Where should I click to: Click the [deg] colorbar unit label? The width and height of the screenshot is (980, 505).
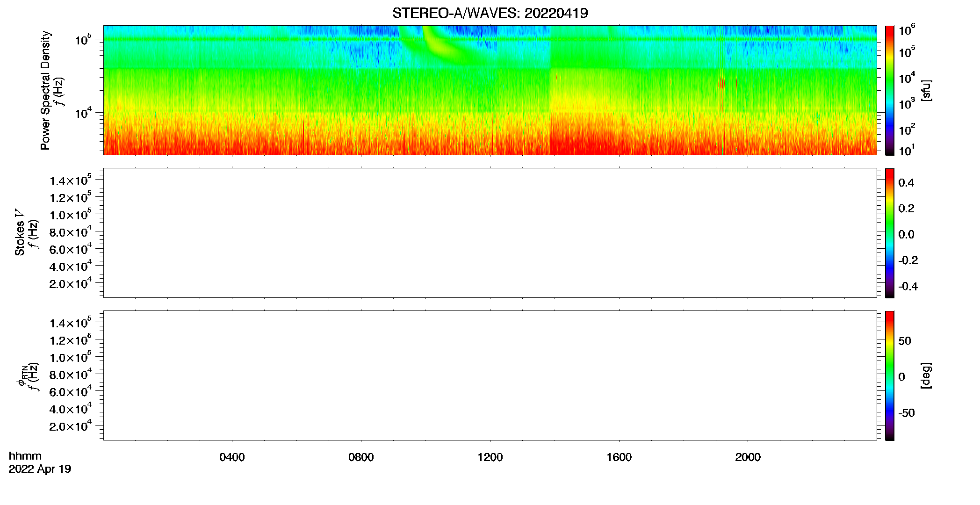point(926,375)
